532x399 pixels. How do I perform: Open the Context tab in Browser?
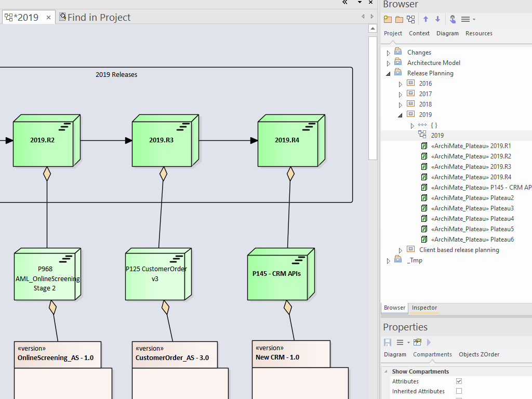(419, 33)
